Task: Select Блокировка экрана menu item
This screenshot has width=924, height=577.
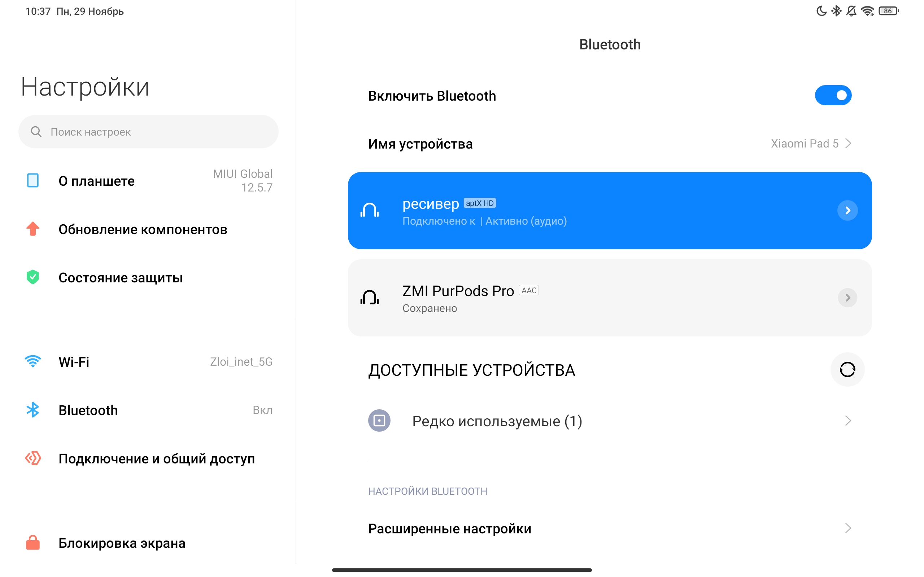Action: (122, 543)
